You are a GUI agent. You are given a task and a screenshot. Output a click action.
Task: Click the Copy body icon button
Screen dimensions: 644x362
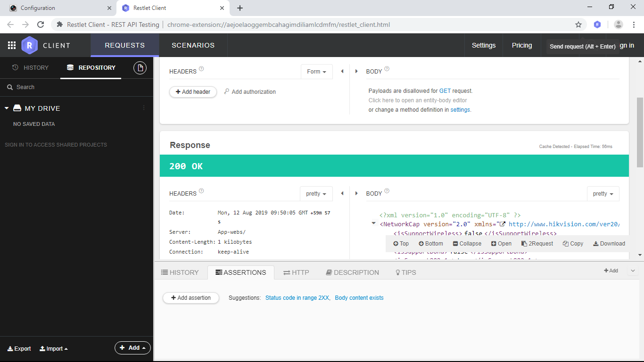[x=573, y=244]
